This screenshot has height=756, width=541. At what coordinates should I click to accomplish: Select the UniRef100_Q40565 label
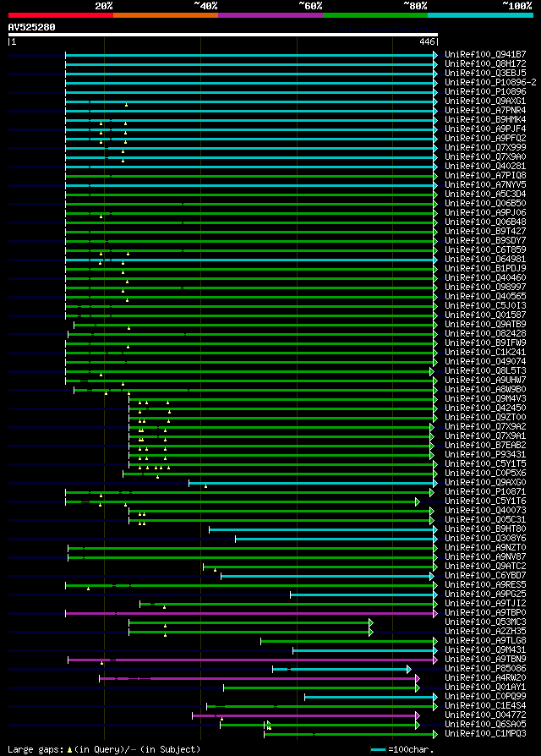[x=485, y=297]
